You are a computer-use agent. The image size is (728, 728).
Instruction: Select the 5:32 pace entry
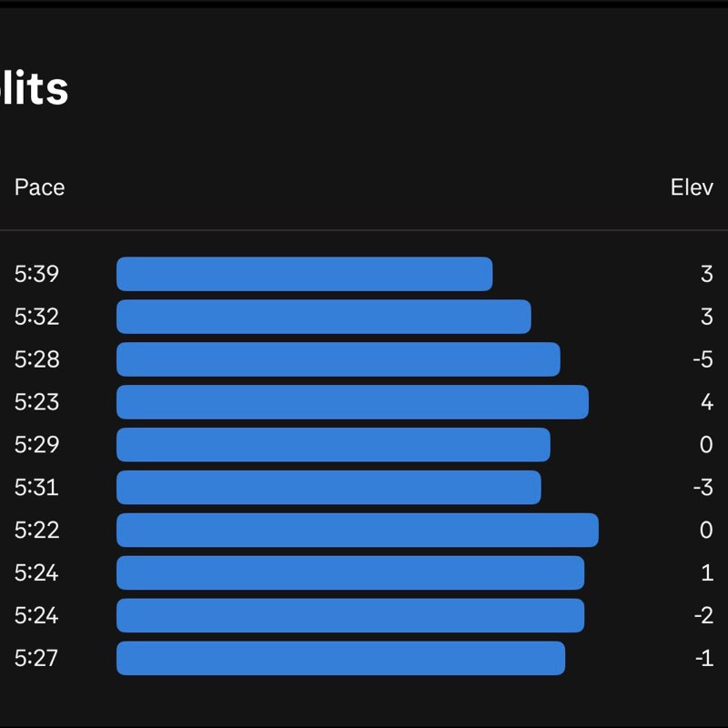(36, 317)
